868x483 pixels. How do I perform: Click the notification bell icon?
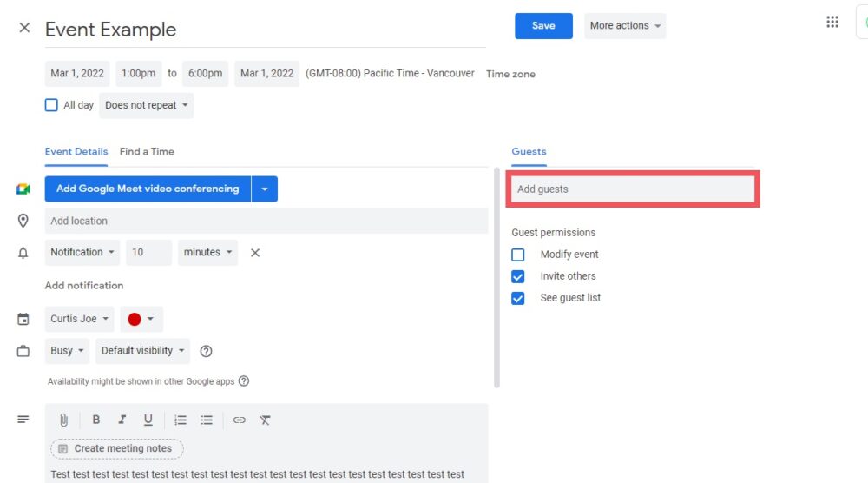(x=23, y=253)
